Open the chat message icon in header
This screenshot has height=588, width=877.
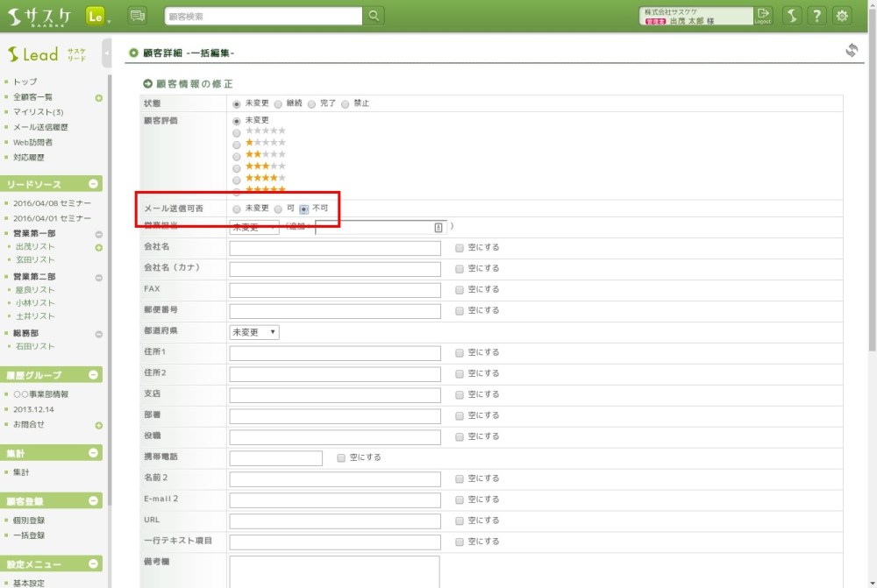pos(137,16)
